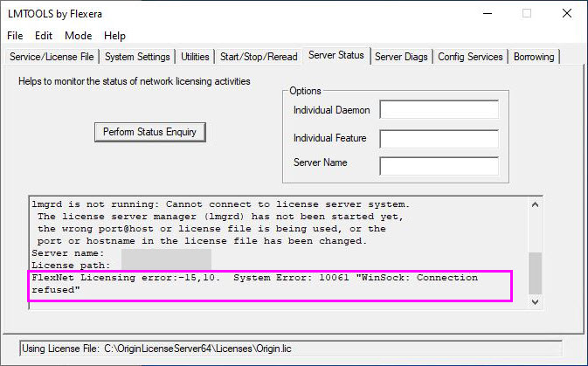Viewport: 588px width, 366px height.
Task: Click the Perform Status Enquiry button
Action: (x=149, y=132)
